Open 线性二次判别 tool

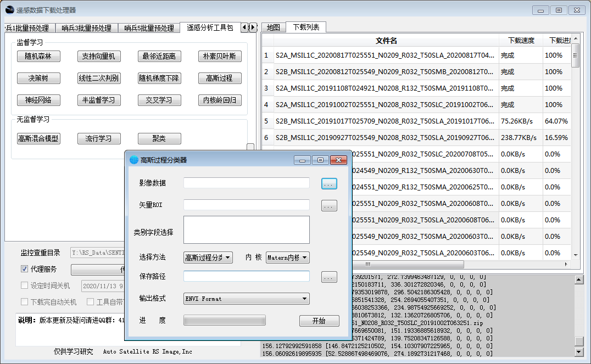pos(99,78)
